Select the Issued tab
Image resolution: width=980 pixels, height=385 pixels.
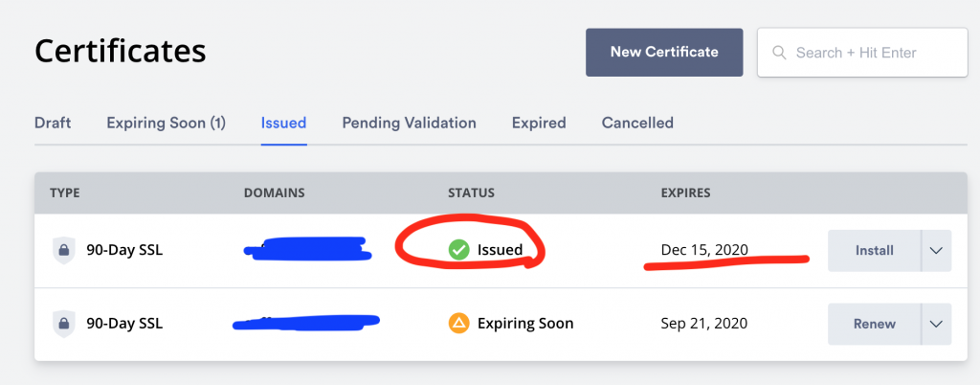[x=283, y=124]
